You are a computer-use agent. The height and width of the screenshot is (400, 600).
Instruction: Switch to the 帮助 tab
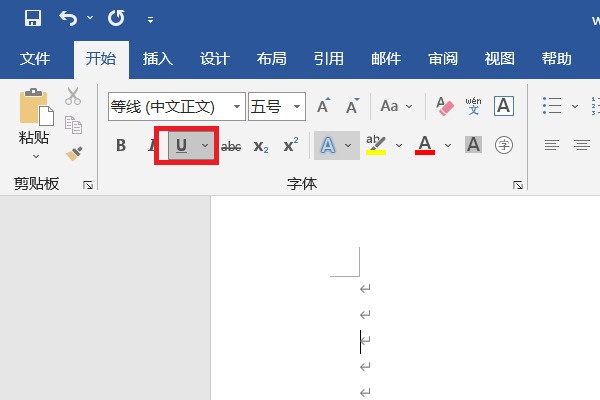point(557,59)
